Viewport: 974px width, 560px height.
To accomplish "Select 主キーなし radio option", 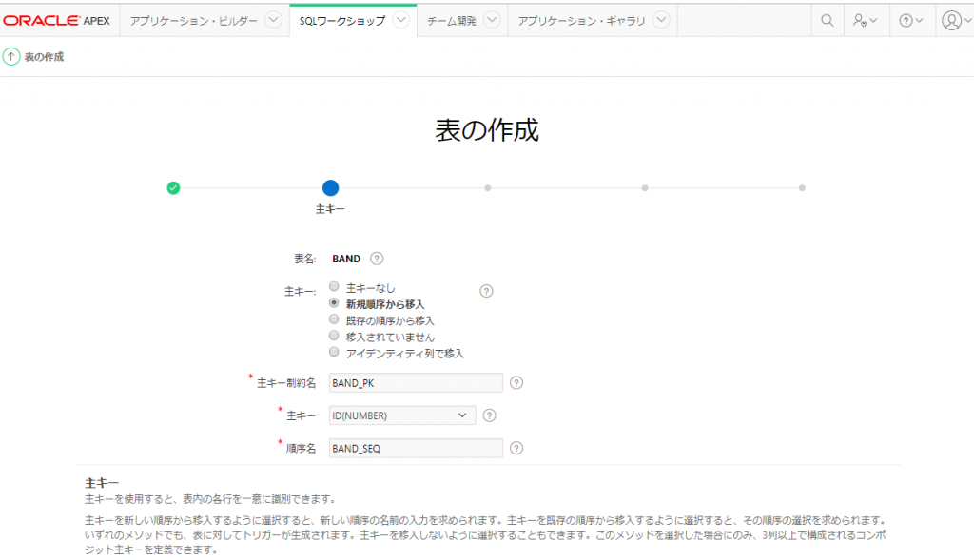I will coord(334,286).
